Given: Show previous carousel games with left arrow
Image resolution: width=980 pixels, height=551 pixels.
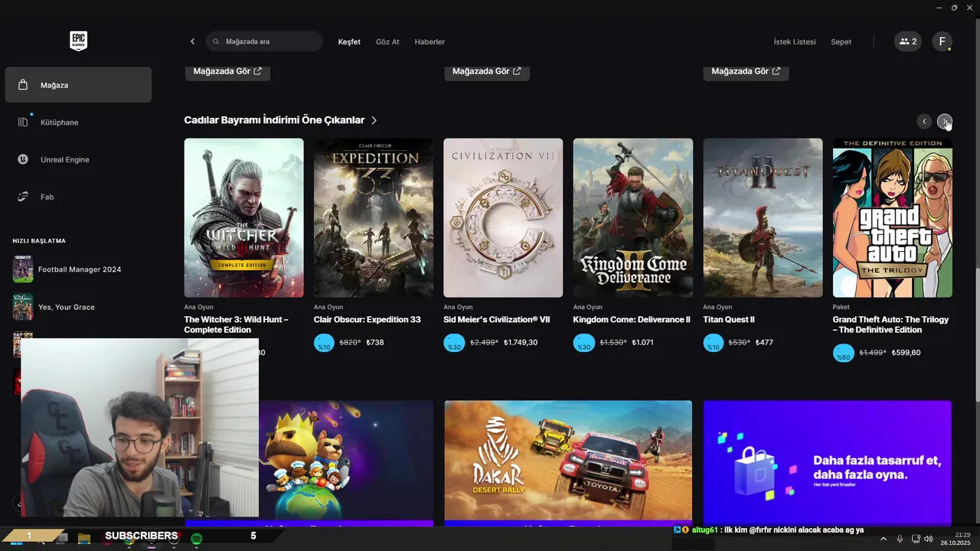Looking at the screenshot, I should pyautogui.click(x=924, y=122).
